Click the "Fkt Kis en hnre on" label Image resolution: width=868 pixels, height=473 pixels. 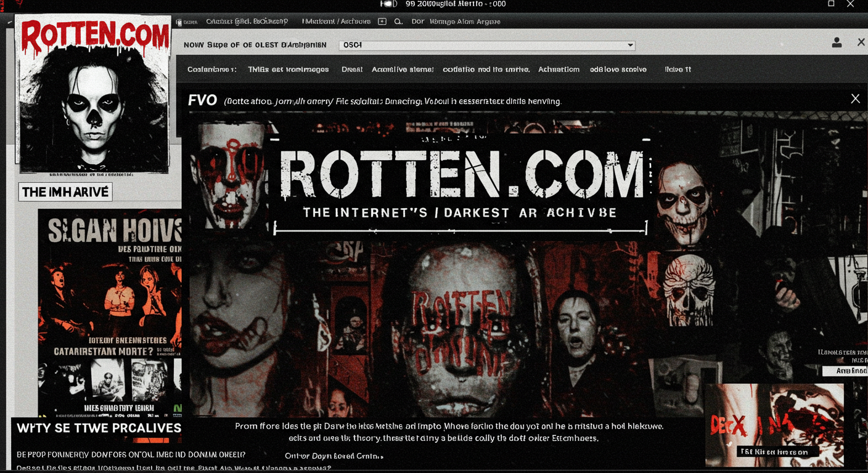click(777, 451)
